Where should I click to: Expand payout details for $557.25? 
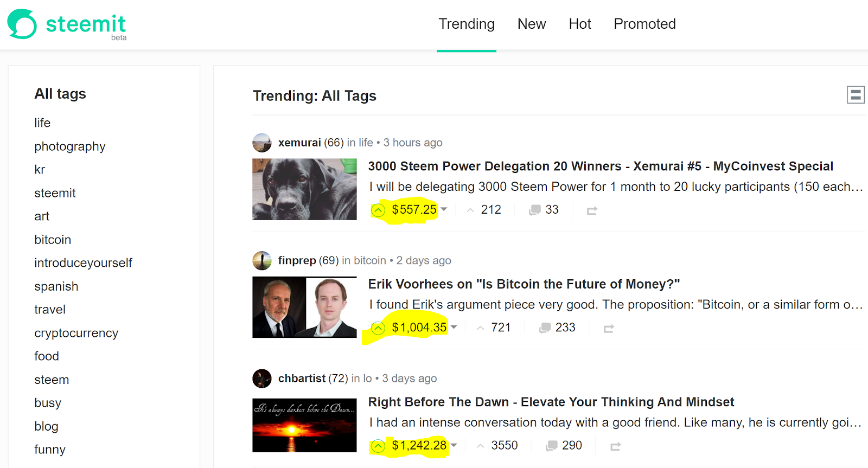point(444,209)
